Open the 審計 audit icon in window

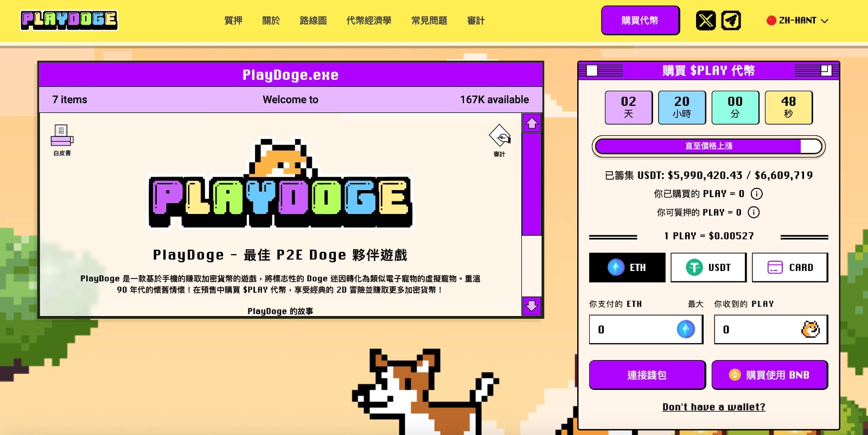click(x=500, y=141)
